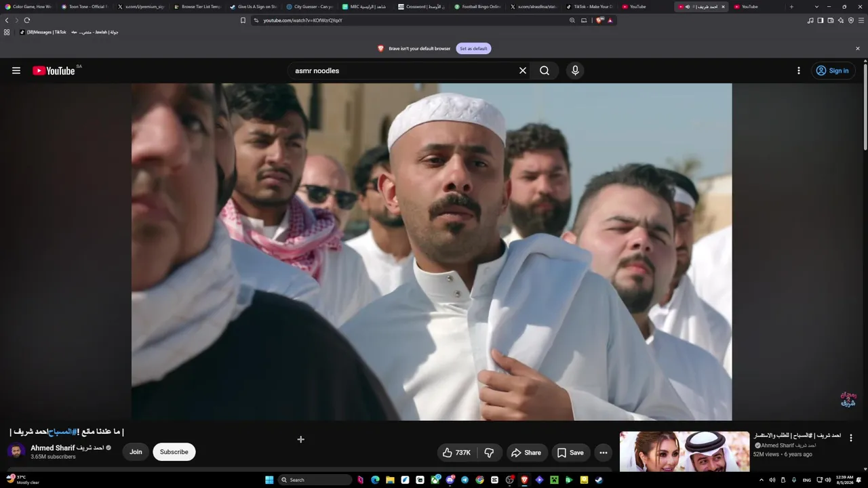868x488 pixels.
Task: Share the video
Action: point(526,453)
